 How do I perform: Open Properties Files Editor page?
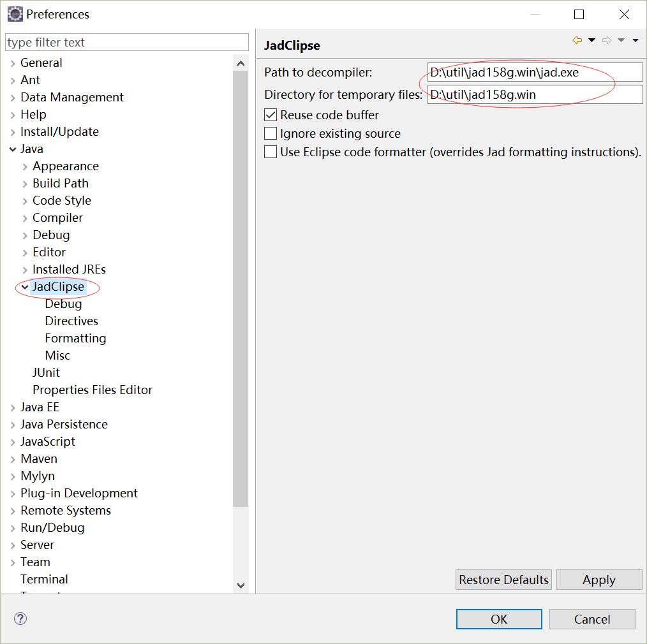pos(93,390)
